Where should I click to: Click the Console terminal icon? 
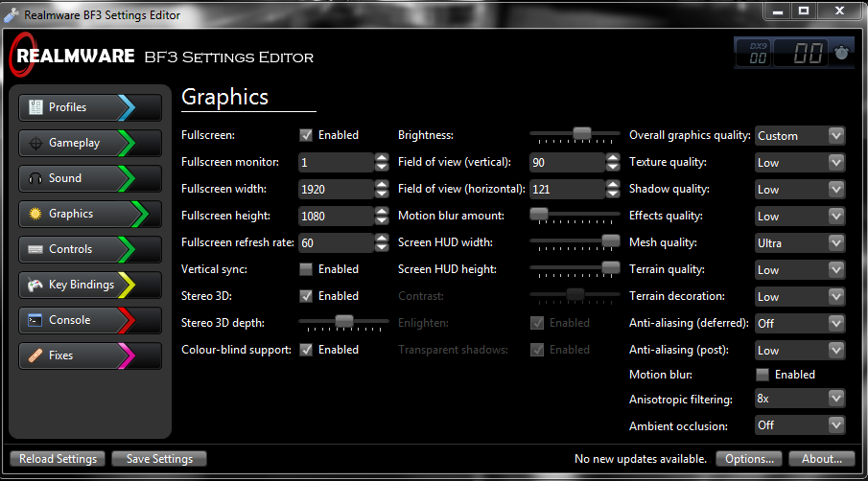(x=35, y=320)
